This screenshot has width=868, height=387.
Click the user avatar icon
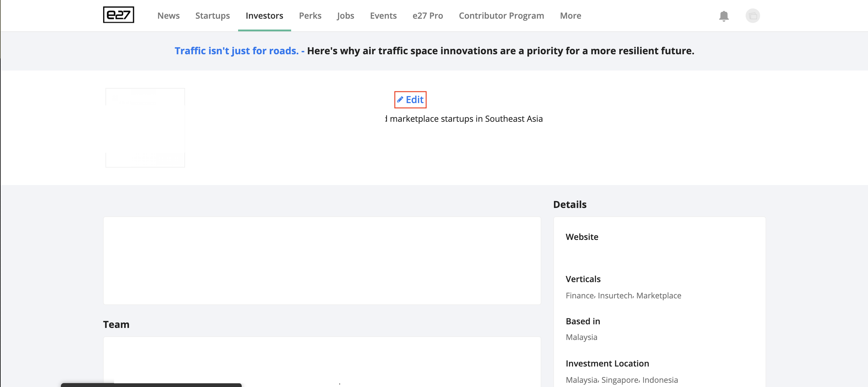(x=753, y=16)
